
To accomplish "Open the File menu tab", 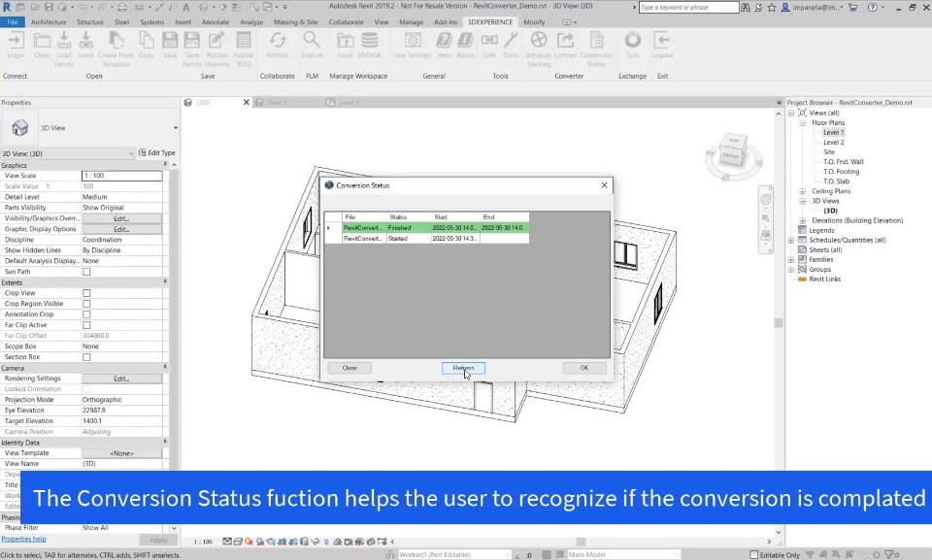I will 12,22.
